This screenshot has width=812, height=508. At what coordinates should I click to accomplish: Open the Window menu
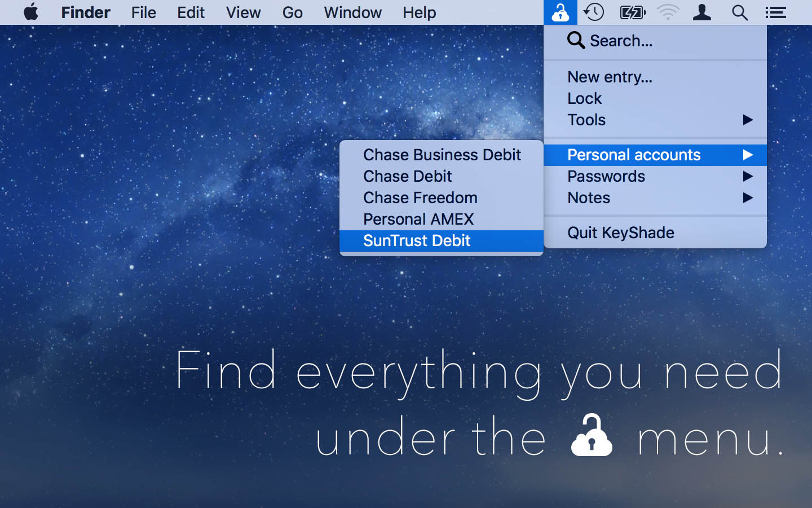[x=352, y=12]
